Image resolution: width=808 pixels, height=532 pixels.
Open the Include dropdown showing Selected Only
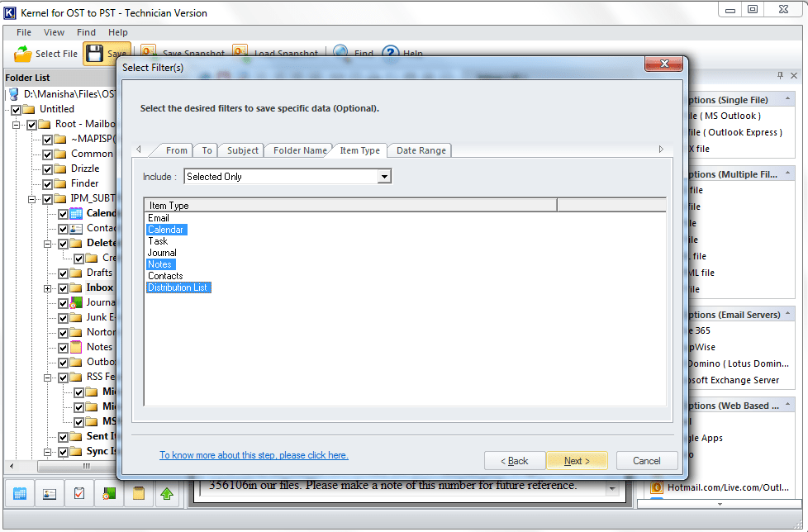tap(384, 177)
